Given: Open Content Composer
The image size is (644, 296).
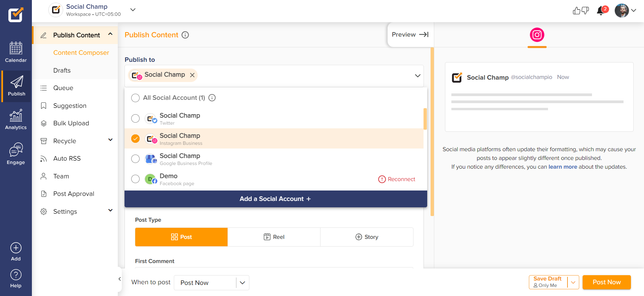Looking at the screenshot, I should coord(81,53).
